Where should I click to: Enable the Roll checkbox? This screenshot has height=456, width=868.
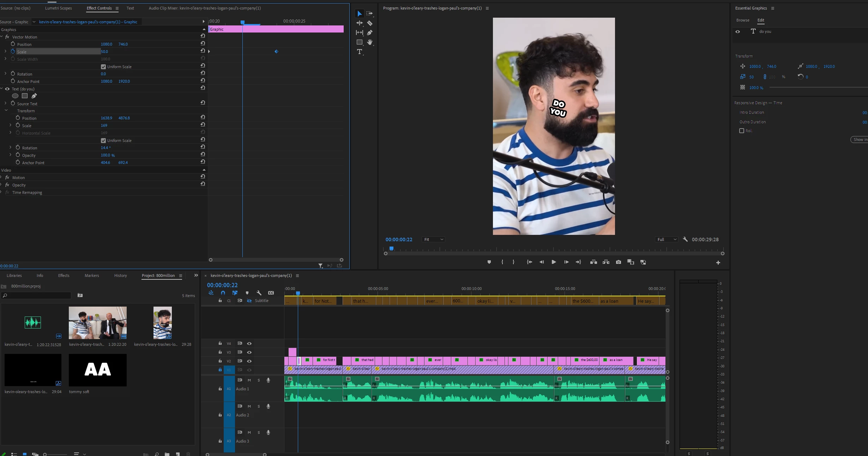click(742, 131)
